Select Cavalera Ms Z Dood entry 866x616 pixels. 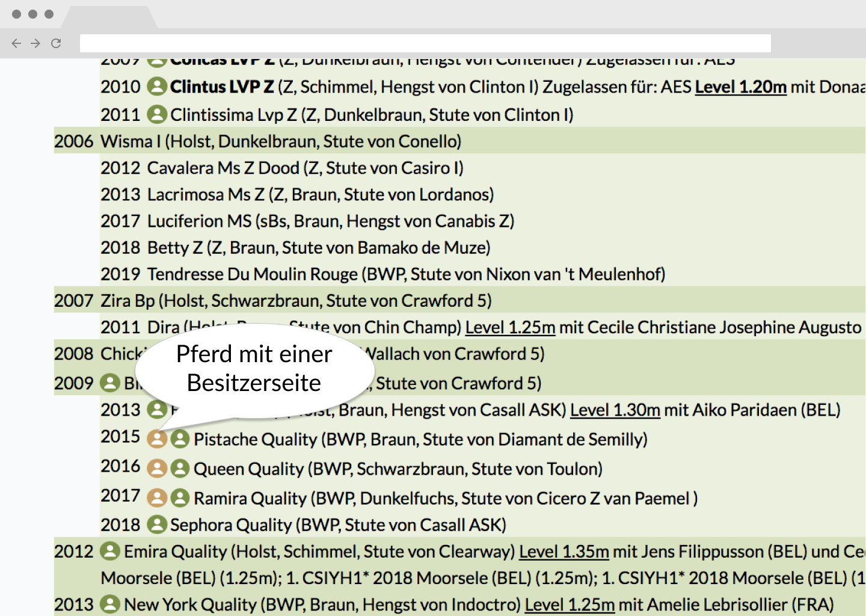click(306, 168)
